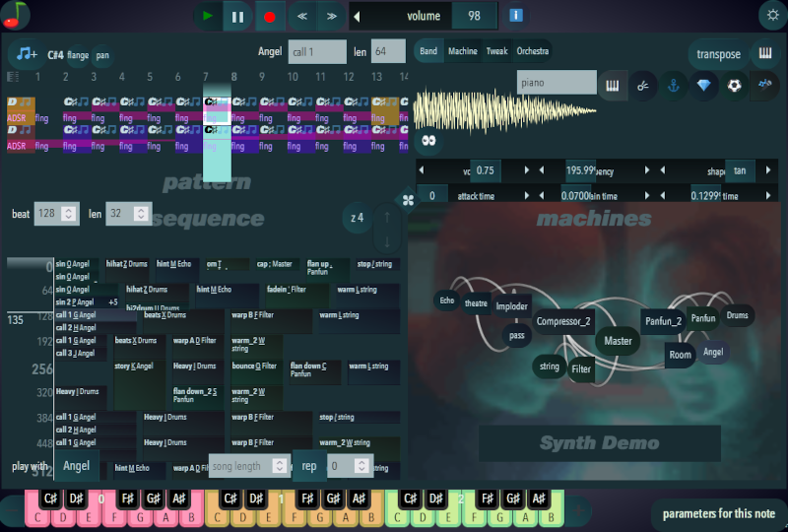
Task: Open the blue info icon
Action: tap(516, 16)
